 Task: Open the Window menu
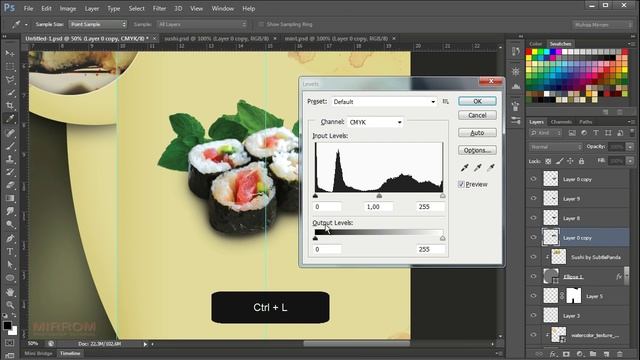(222, 8)
